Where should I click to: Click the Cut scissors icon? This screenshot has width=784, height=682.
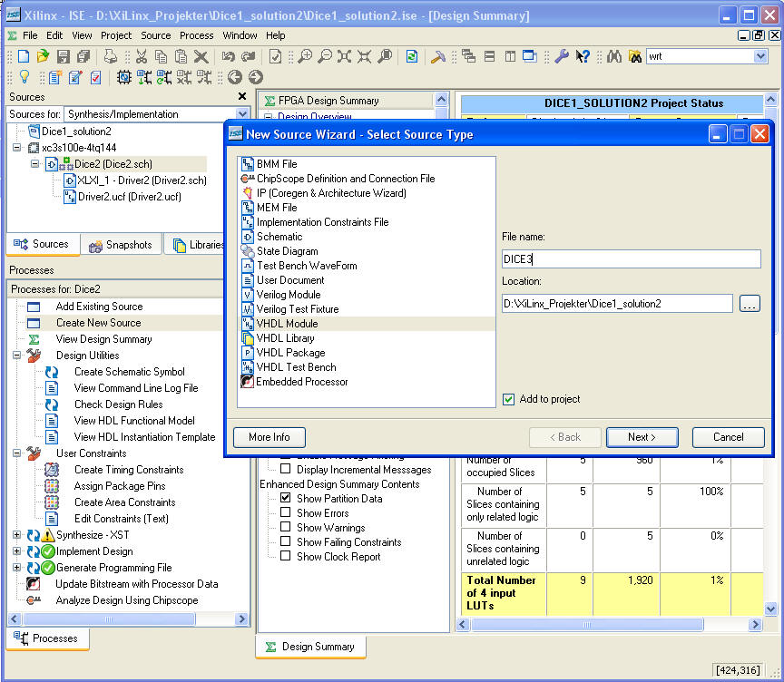[142, 56]
